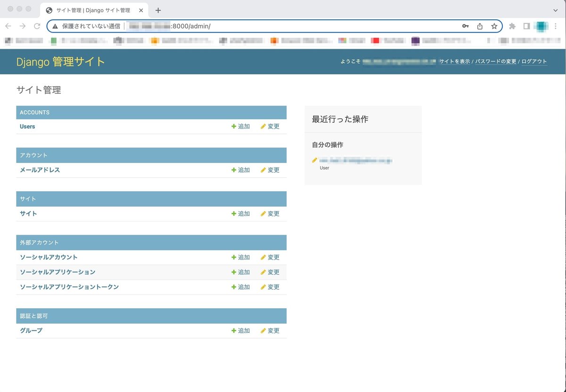Image resolution: width=566 pixels, height=392 pixels.
Task: Open the ソーシャルアプリケーション model link
Action: (58, 272)
